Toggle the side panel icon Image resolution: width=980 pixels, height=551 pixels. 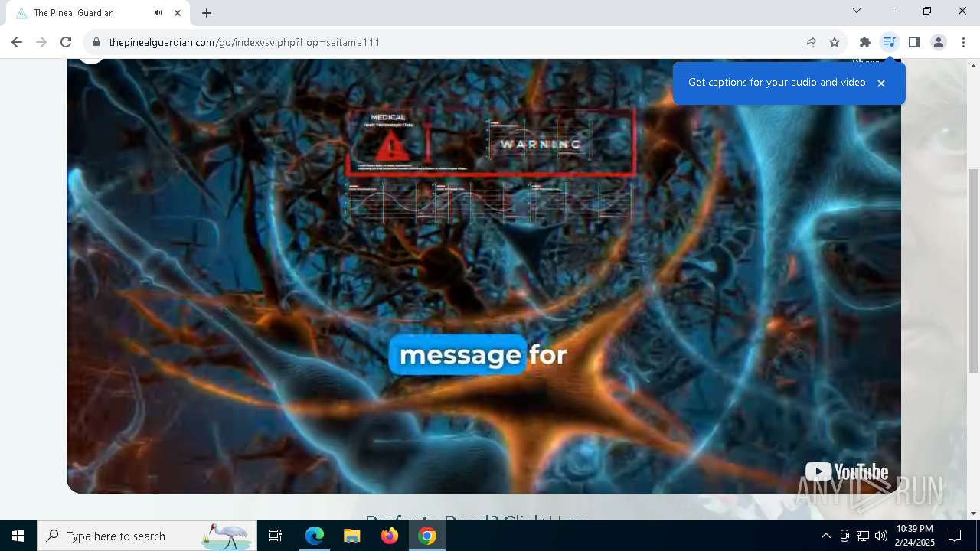913,42
